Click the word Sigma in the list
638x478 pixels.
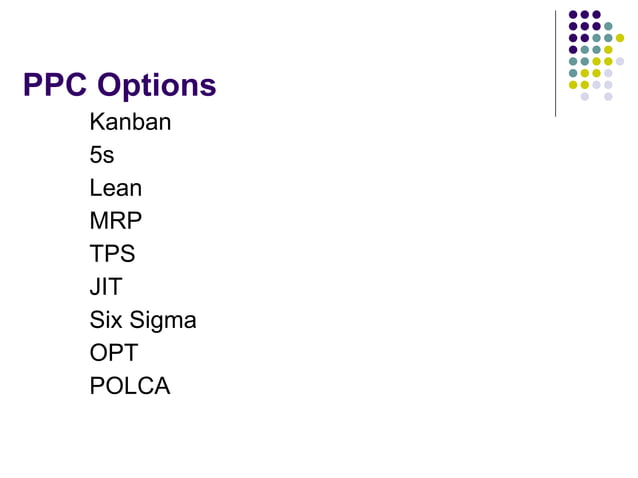(163, 321)
